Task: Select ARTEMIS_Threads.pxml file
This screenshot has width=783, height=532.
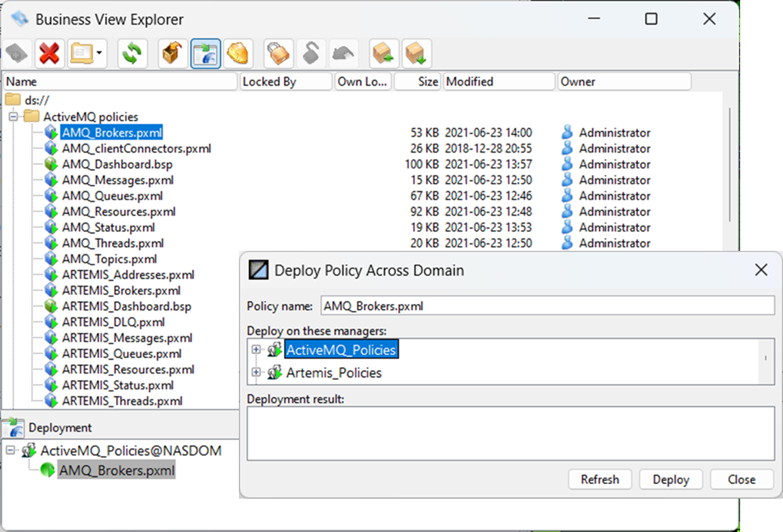Action: [122, 401]
